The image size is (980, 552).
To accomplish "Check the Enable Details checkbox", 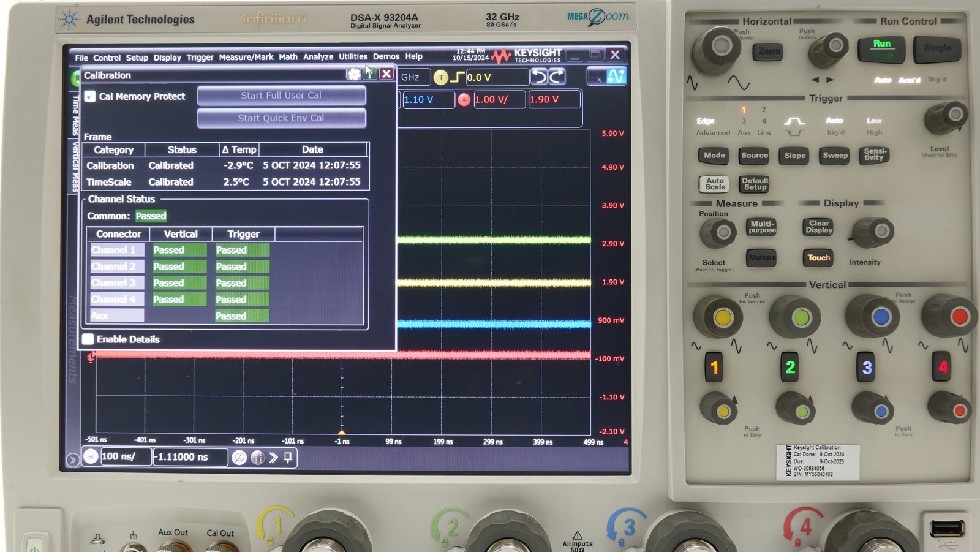I will point(88,339).
